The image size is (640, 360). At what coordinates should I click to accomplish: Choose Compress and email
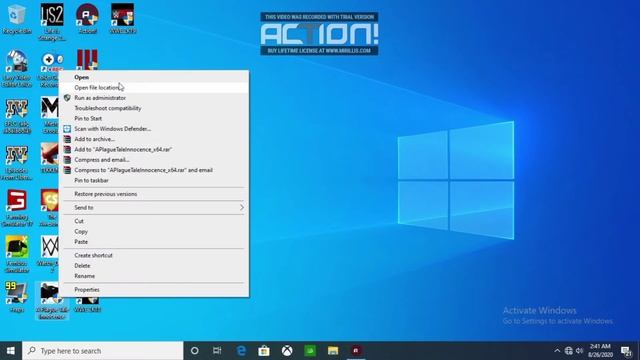(x=154, y=160)
